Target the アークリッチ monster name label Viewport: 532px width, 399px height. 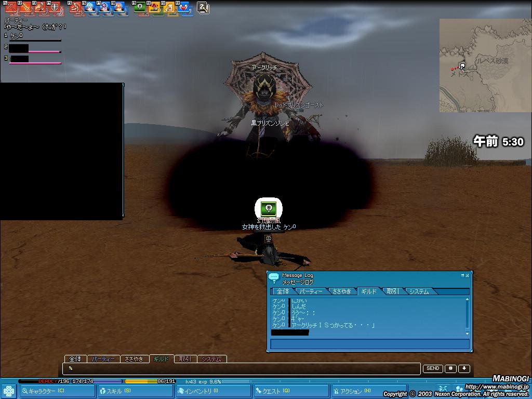264,68
